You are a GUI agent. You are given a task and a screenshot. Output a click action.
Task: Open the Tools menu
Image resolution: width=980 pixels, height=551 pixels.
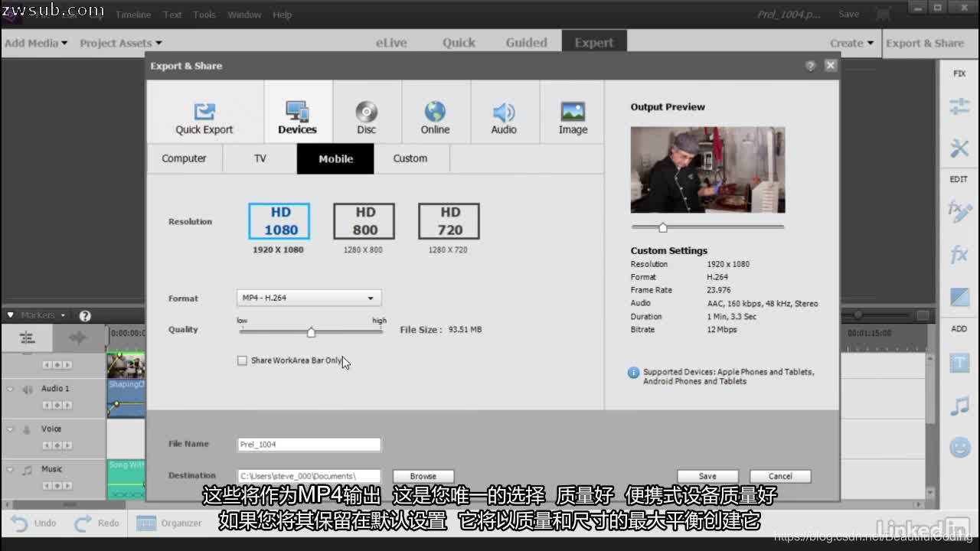point(204,15)
